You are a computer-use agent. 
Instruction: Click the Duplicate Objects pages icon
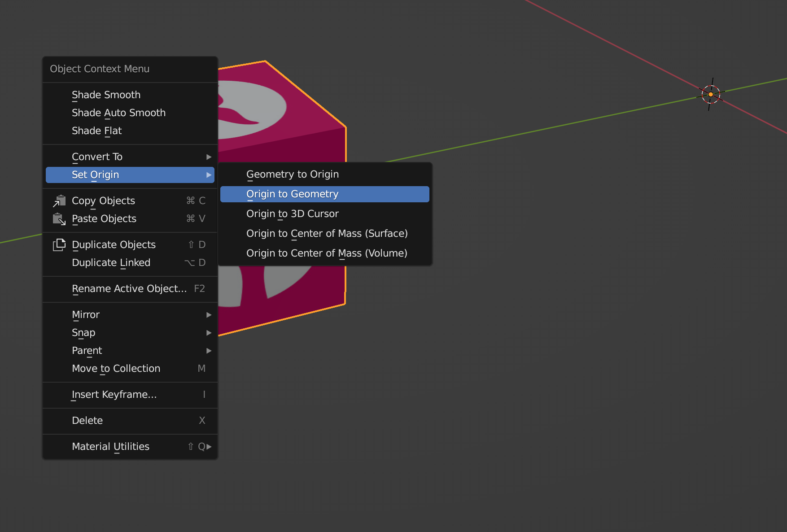pyautogui.click(x=60, y=244)
